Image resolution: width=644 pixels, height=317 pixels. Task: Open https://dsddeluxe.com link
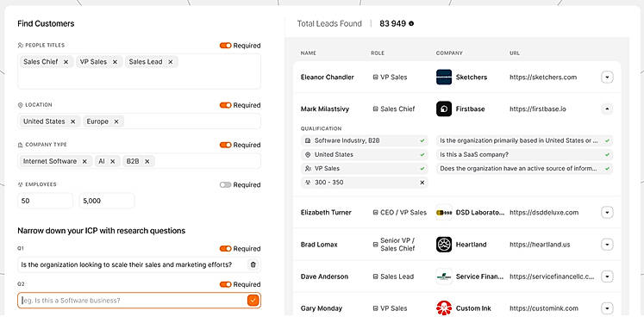544,212
